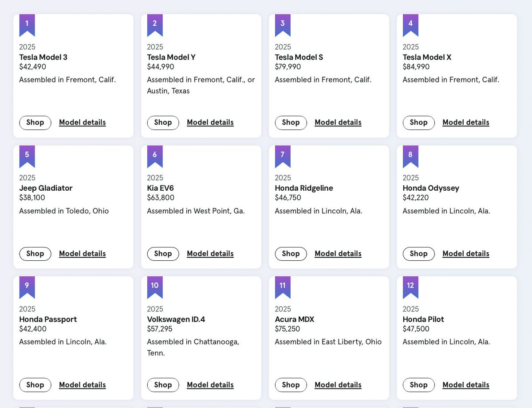Click the rank 10 ribbon badge

tap(155, 287)
